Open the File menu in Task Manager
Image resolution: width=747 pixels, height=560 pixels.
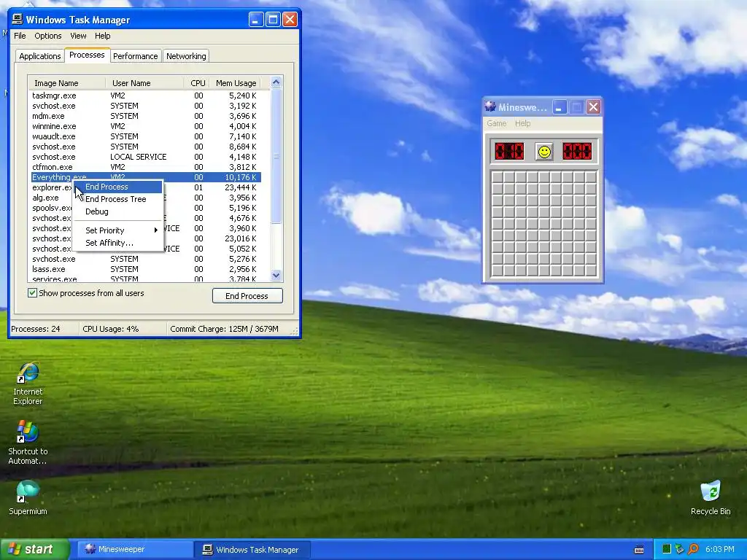click(x=20, y=36)
